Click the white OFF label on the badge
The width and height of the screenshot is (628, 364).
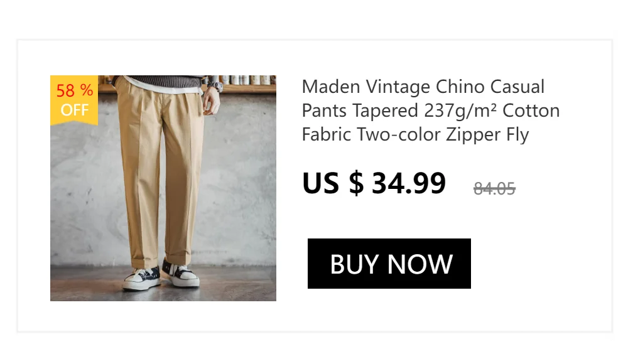click(75, 109)
